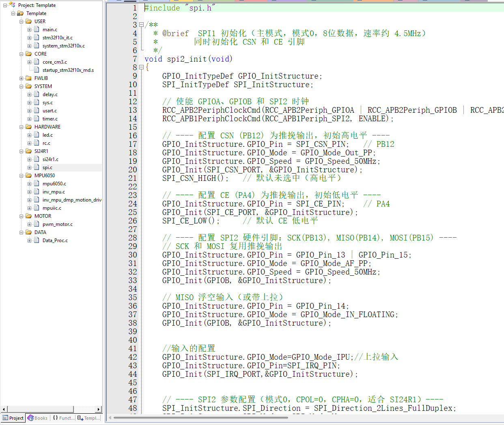
Task: Click the stm32f10x_it.c file icon
Action: point(37,37)
